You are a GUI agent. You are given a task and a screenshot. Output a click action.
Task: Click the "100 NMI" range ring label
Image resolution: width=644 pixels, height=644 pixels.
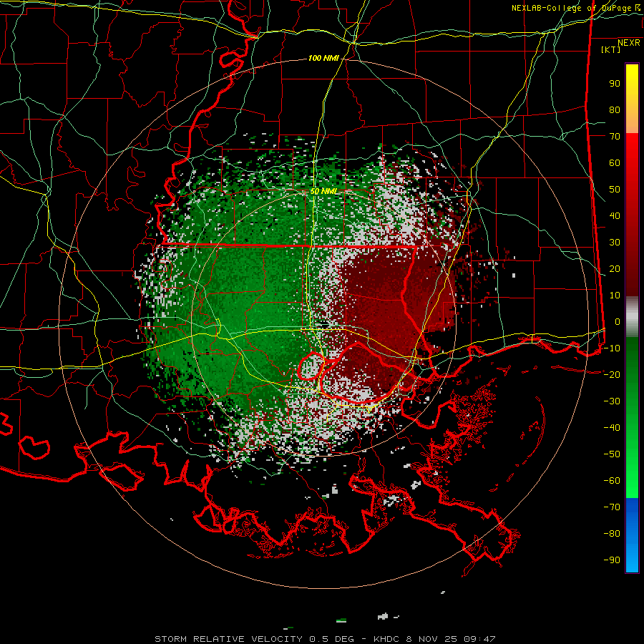(323, 59)
